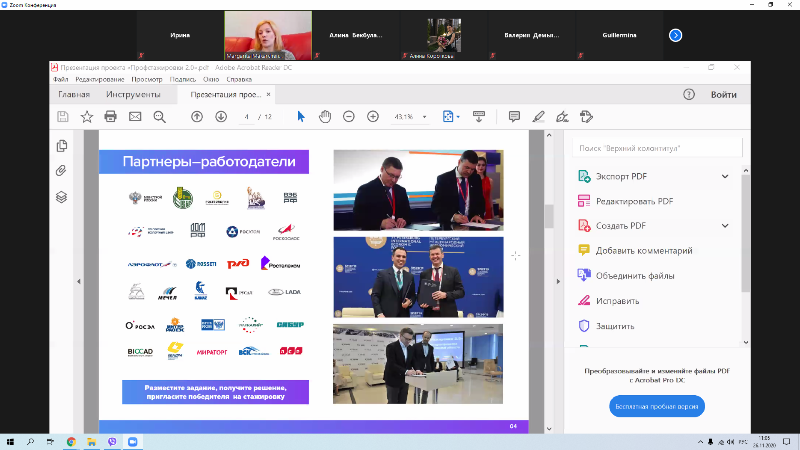The image size is (800, 450).
Task: Go to next page with down arrow
Action: [x=221, y=117]
